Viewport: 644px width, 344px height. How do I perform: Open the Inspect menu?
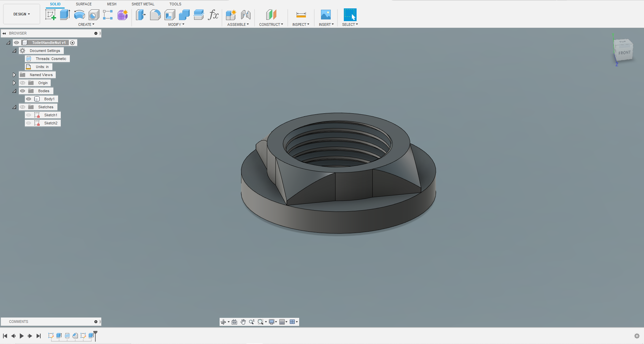[301, 24]
